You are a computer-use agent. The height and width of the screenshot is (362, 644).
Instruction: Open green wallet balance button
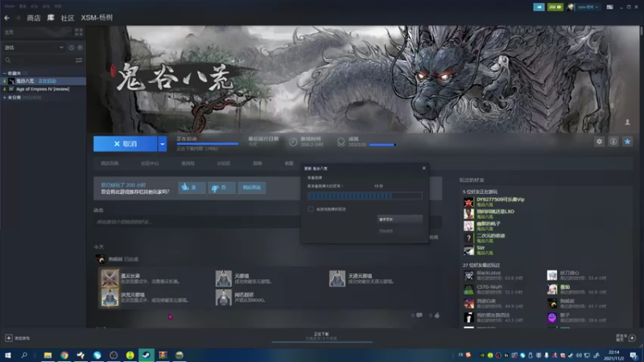tap(555, 7)
